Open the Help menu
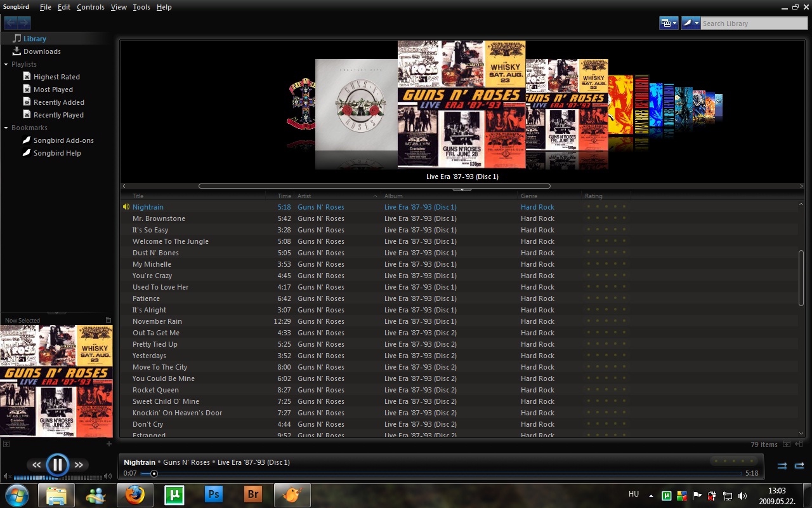Image resolution: width=812 pixels, height=508 pixels. tap(164, 7)
